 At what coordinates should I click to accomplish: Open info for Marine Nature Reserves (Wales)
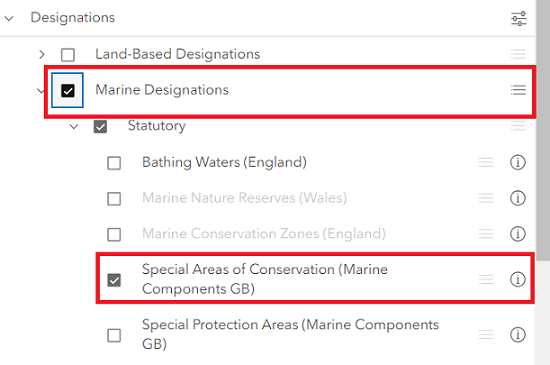coord(517,198)
